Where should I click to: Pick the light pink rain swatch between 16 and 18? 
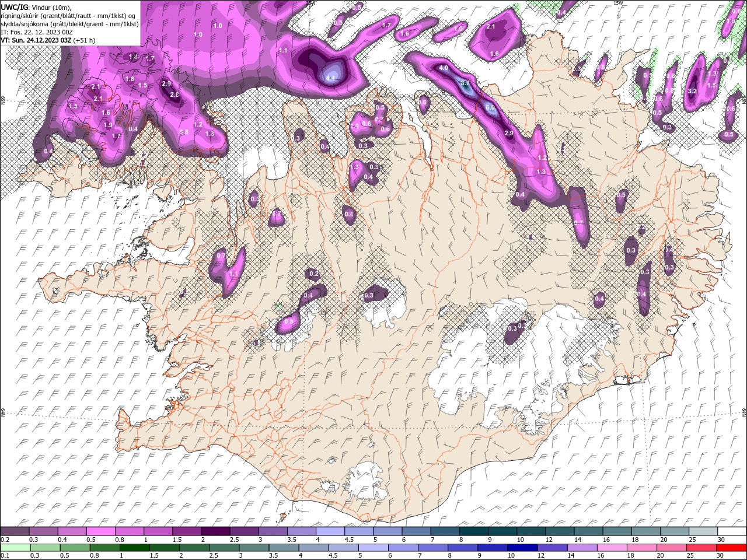pos(611,548)
